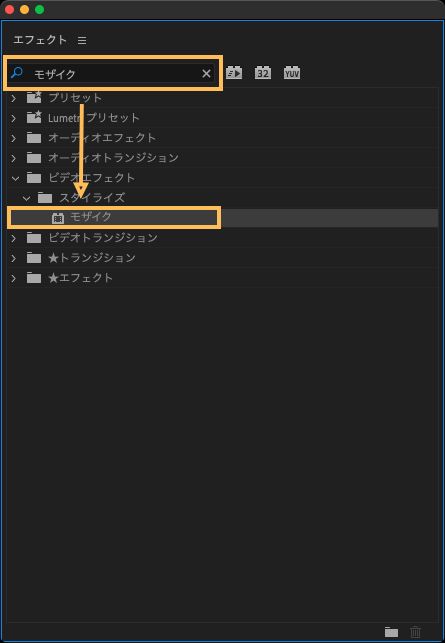The height and width of the screenshot is (643, 445).
Task: Open the エフェクト panel menu icon
Action: click(x=82, y=41)
